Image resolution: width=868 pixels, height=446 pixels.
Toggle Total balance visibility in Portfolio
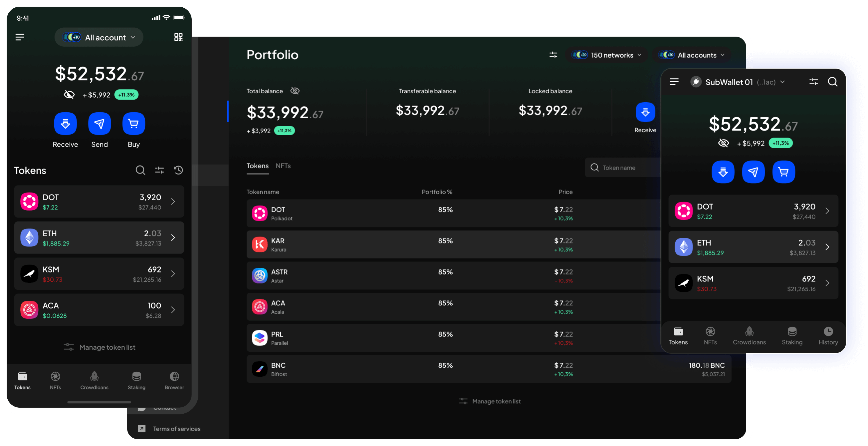295,91
